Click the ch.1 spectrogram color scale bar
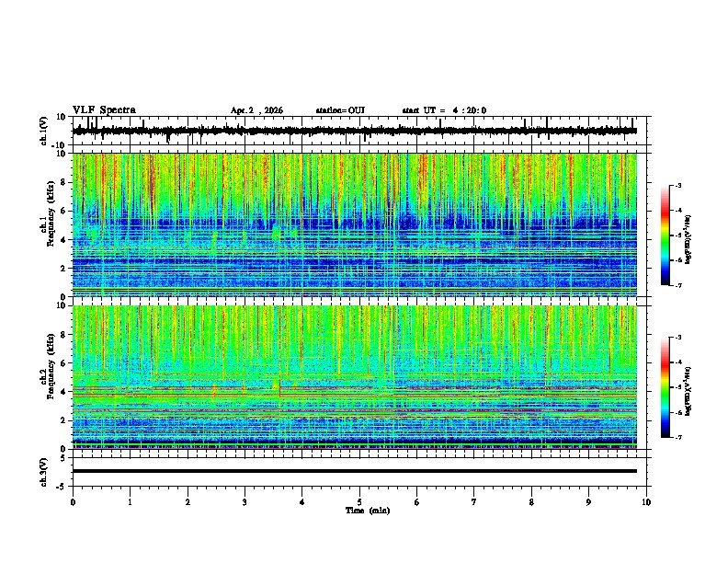Screen dimensions: 728x563 click(665, 236)
